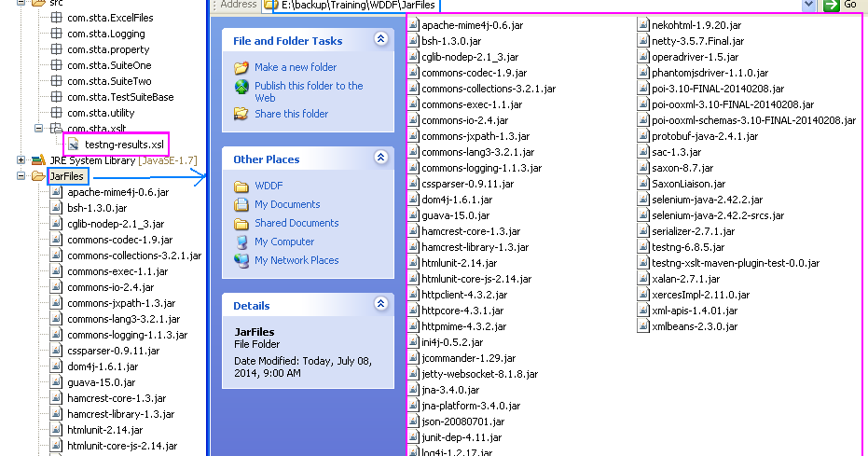This screenshot has width=868, height=456.
Task: Click SaxonLiaison.jar file icon
Action: tap(642, 184)
